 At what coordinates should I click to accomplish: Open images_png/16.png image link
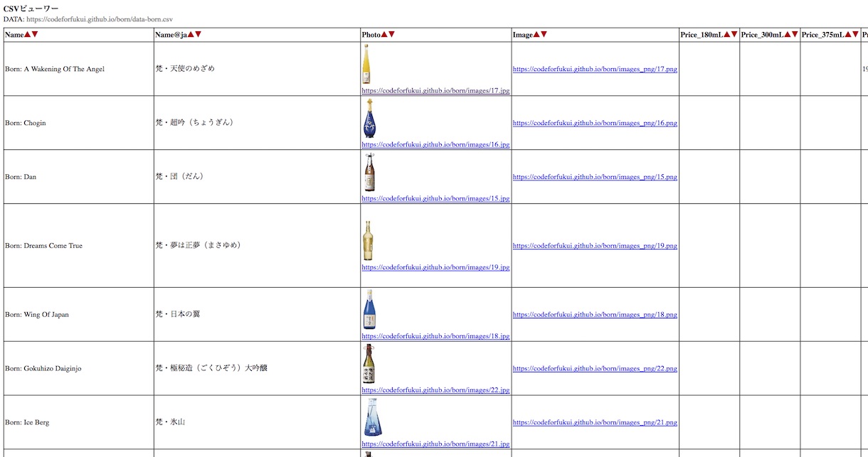point(595,123)
